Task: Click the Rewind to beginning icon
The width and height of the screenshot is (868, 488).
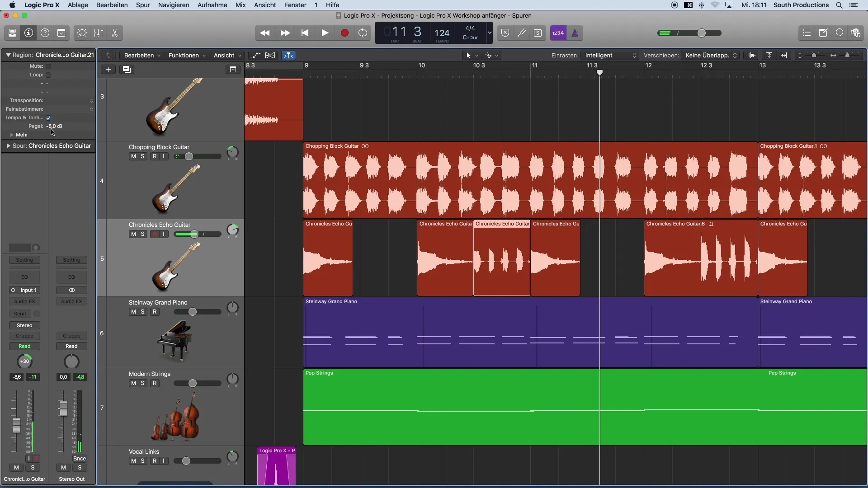Action: click(x=304, y=33)
